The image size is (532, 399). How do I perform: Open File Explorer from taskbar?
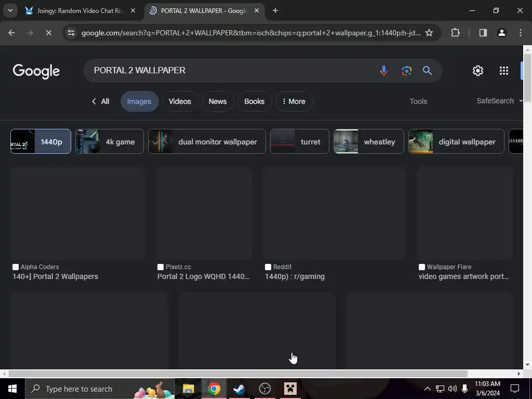tap(188, 389)
